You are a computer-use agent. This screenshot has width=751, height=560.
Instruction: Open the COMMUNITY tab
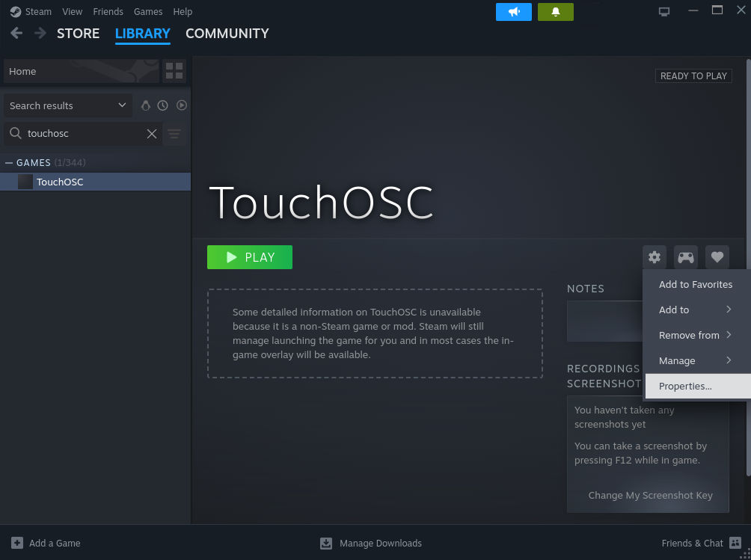(x=227, y=34)
